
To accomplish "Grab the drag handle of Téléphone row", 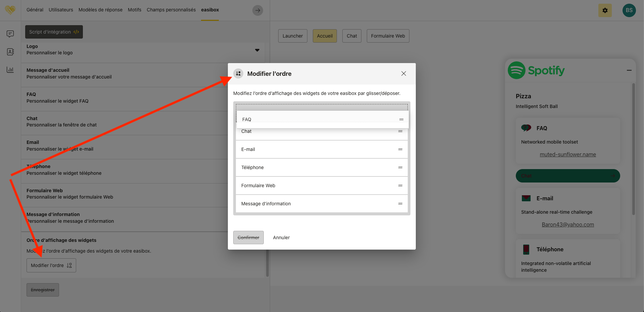I will pyautogui.click(x=400, y=167).
